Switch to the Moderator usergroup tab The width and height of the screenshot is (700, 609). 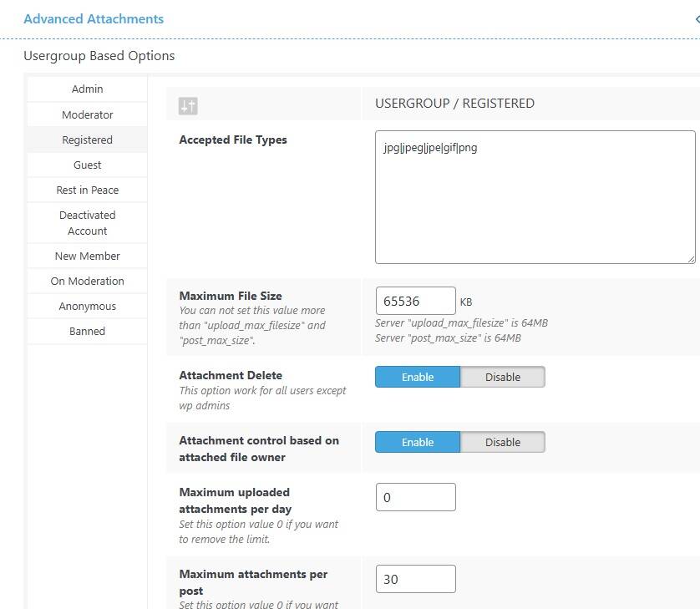click(x=88, y=114)
